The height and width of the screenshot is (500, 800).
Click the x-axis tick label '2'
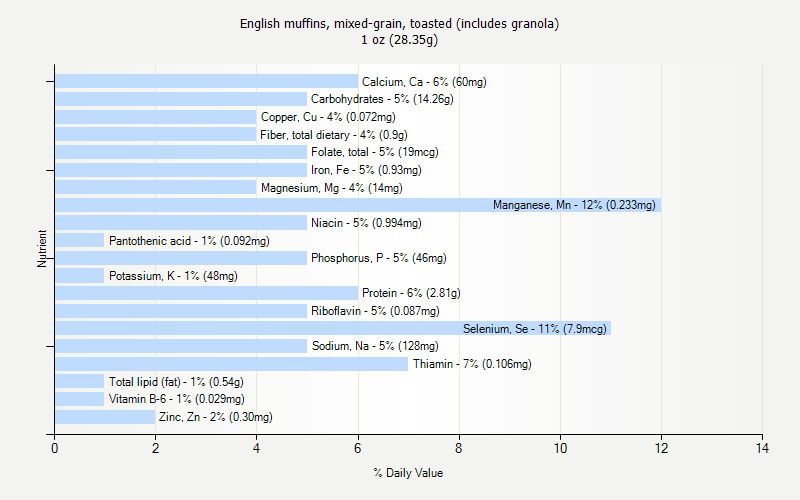156,448
